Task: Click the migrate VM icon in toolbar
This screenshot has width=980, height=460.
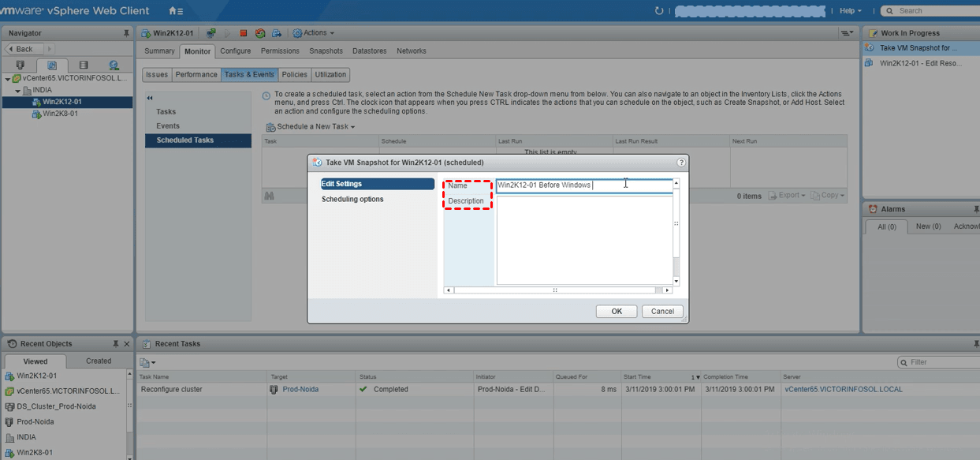Action: tap(277, 33)
